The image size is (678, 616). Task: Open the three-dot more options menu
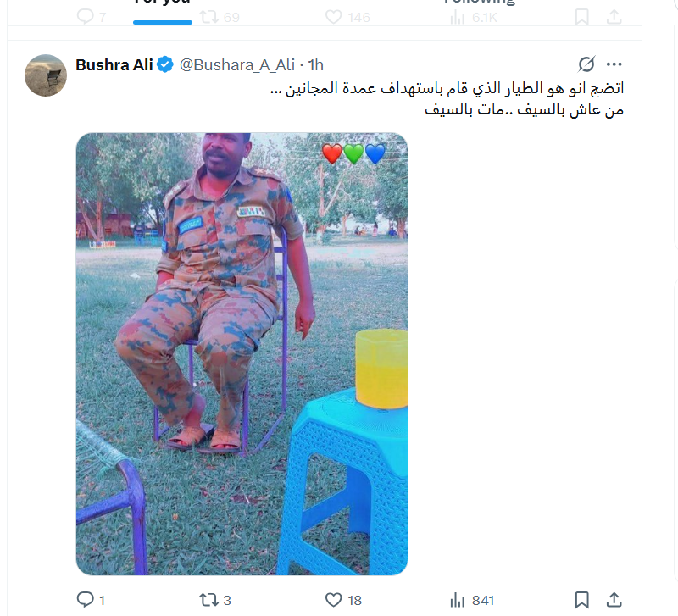point(614,64)
